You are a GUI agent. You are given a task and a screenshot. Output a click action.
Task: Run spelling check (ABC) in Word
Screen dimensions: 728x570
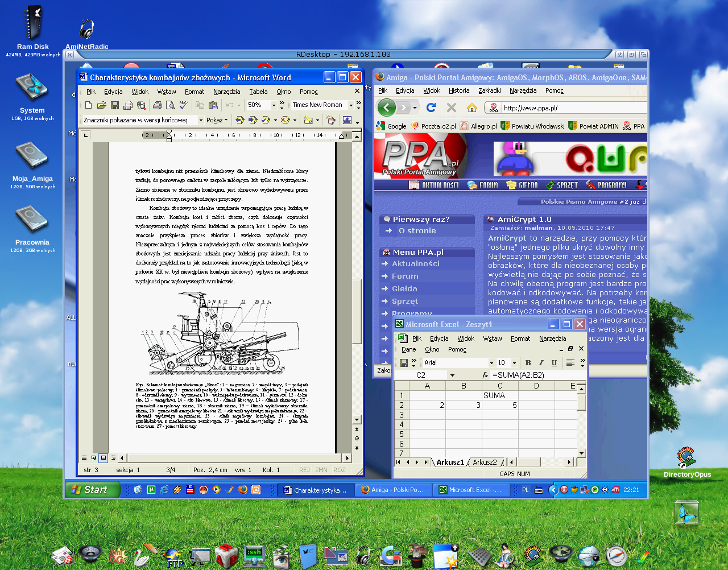183,105
